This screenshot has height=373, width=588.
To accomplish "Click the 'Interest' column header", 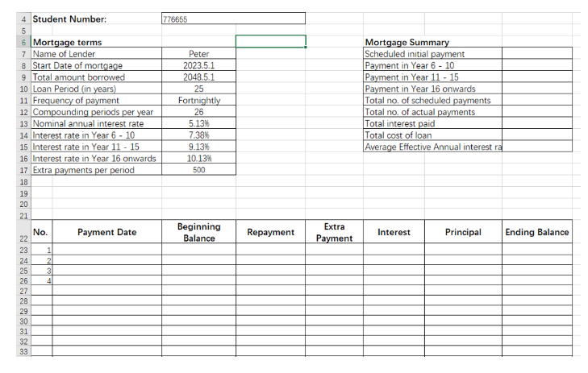I will click(x=394, y=232).
